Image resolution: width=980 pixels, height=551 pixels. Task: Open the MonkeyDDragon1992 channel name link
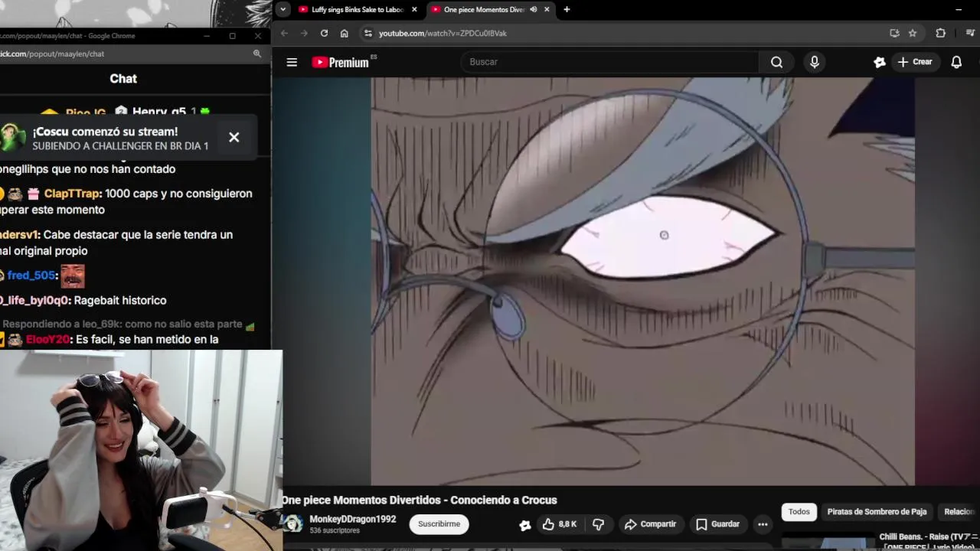point(352,519)
